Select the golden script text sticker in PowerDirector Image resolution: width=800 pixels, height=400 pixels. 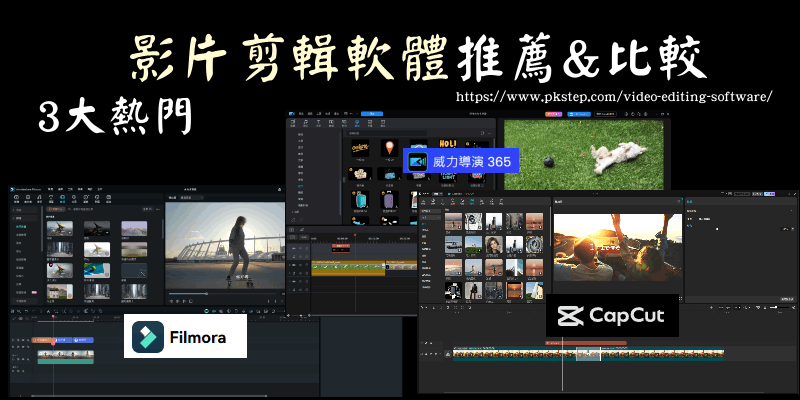360,147
